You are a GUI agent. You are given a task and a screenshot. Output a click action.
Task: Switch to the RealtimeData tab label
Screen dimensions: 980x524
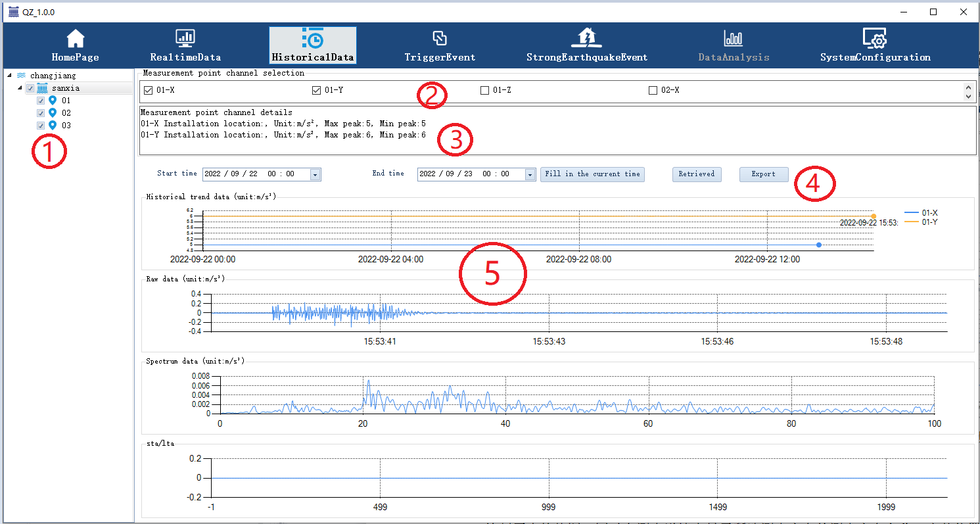(185, 57)
